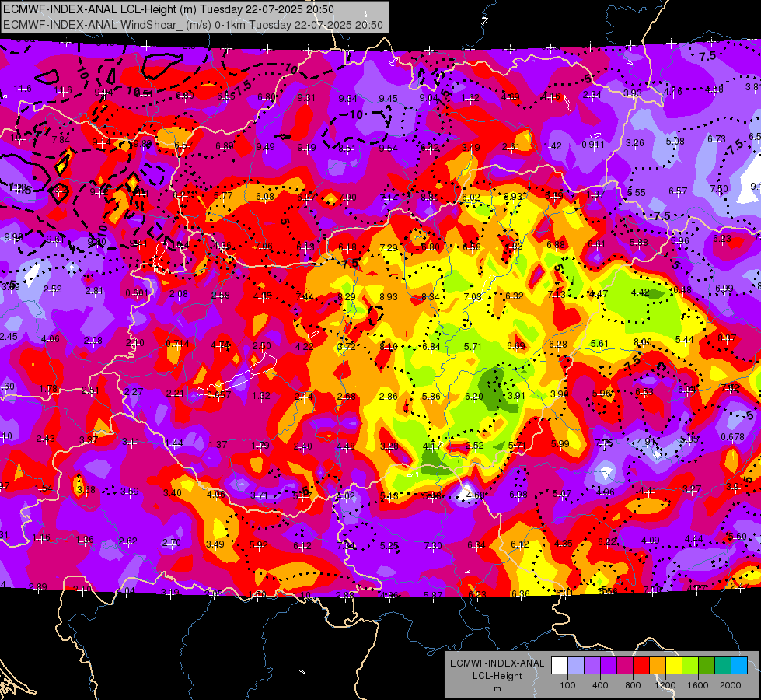
Task: Click the grid value 9.45
Action: click(388, 99)
